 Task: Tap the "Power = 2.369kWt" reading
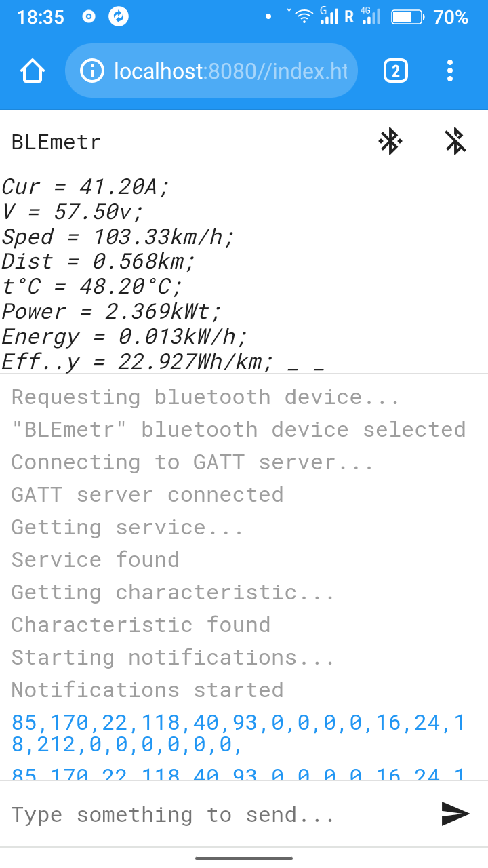click(112, 311)
